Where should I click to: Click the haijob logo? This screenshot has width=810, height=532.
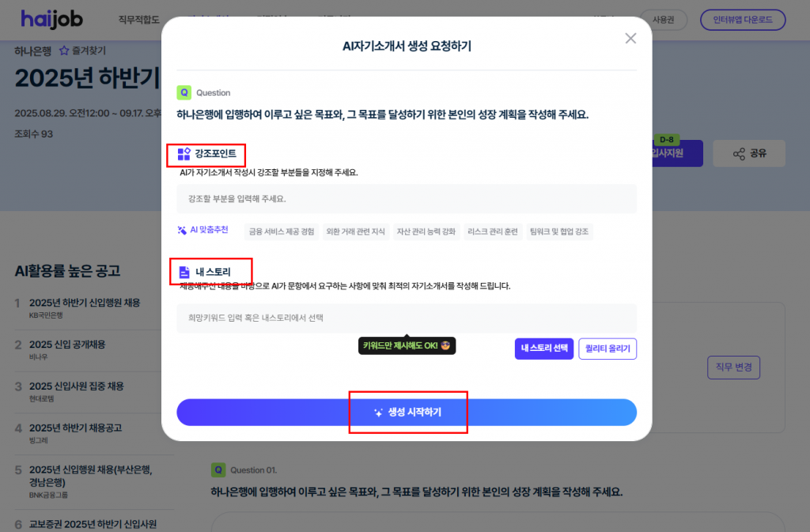coord(51,20)
